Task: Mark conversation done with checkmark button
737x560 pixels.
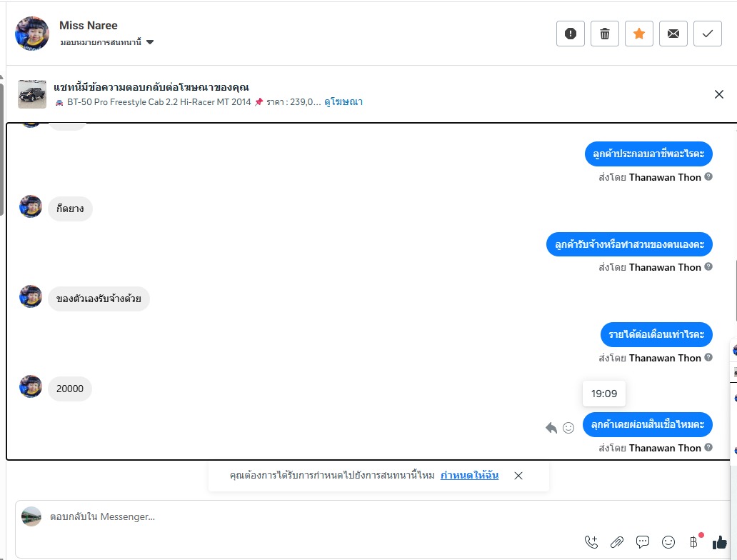Action: click(x=708, y=34)
